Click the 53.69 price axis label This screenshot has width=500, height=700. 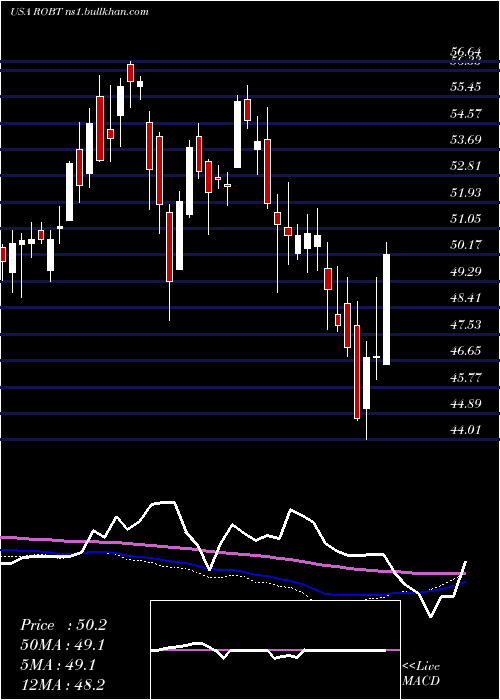[x=466, y=140]
